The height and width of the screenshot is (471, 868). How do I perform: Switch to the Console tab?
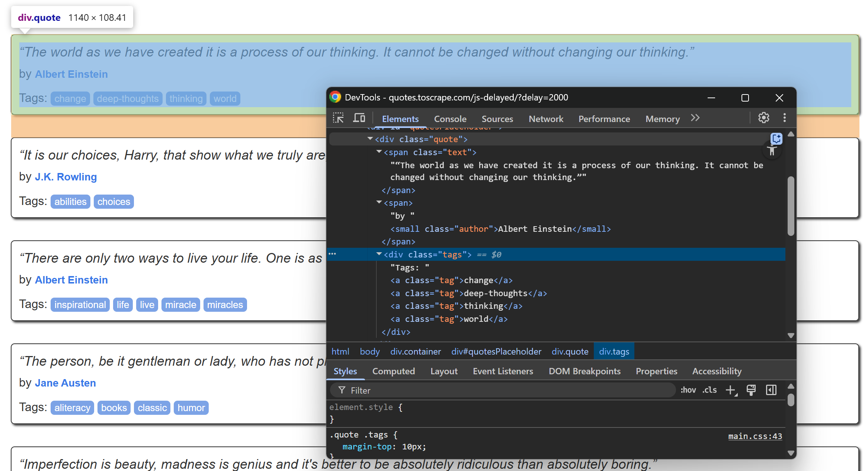point(450,119)
